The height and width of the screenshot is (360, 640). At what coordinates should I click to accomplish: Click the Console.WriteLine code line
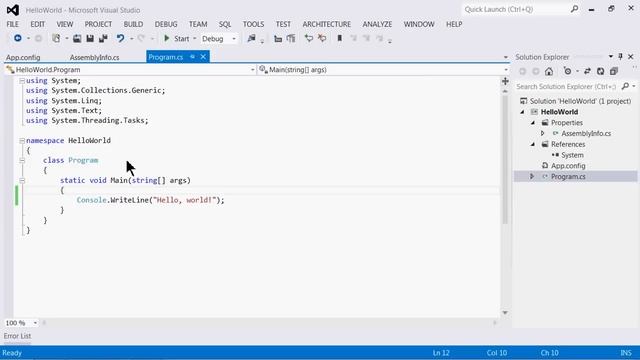tap(151, 200)
